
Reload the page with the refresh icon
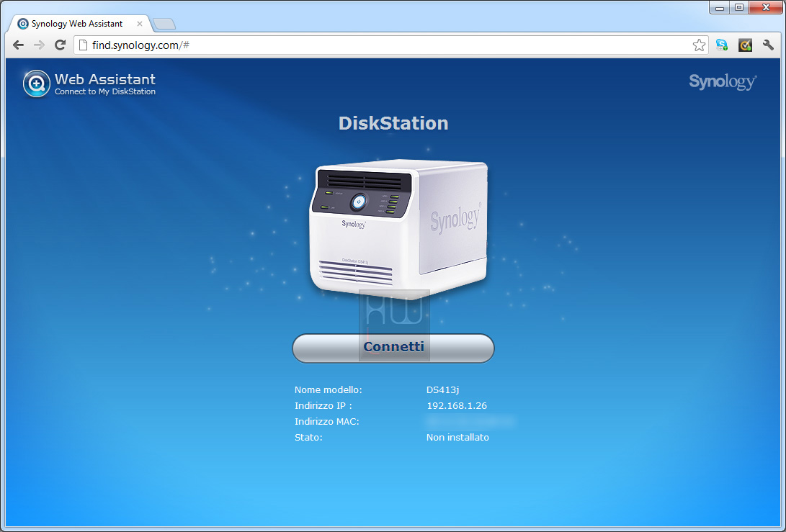coord(60,45)
